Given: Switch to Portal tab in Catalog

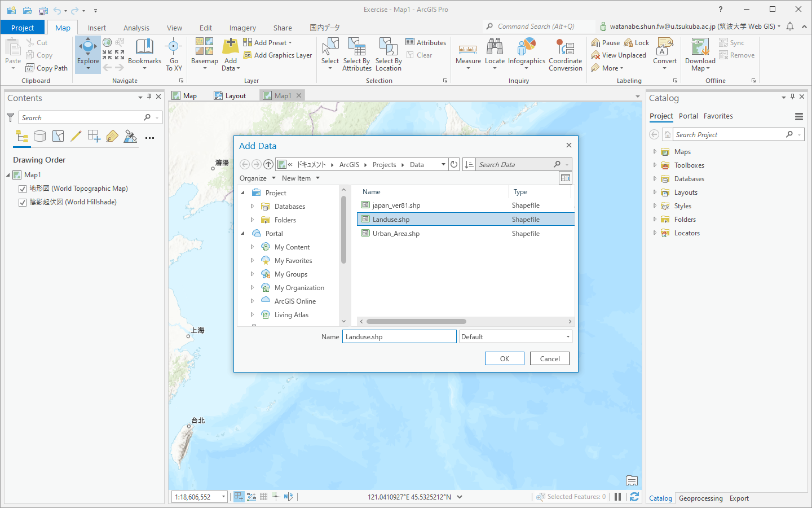Looking at the screenshot, I should click(x=688, y=116).
